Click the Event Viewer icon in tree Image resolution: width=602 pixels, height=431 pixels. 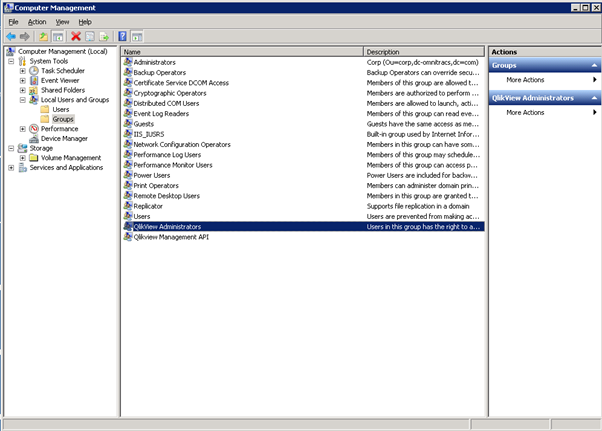(34, 81)
